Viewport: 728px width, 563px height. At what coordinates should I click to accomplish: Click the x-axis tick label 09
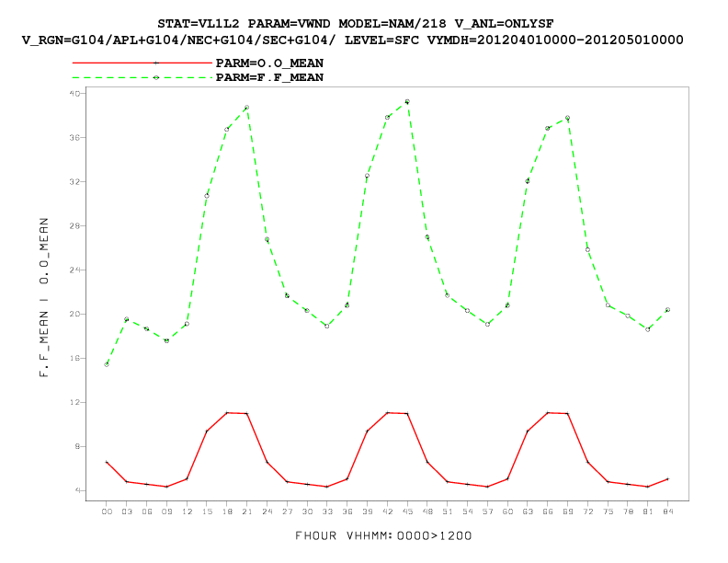tap(166, 511)
